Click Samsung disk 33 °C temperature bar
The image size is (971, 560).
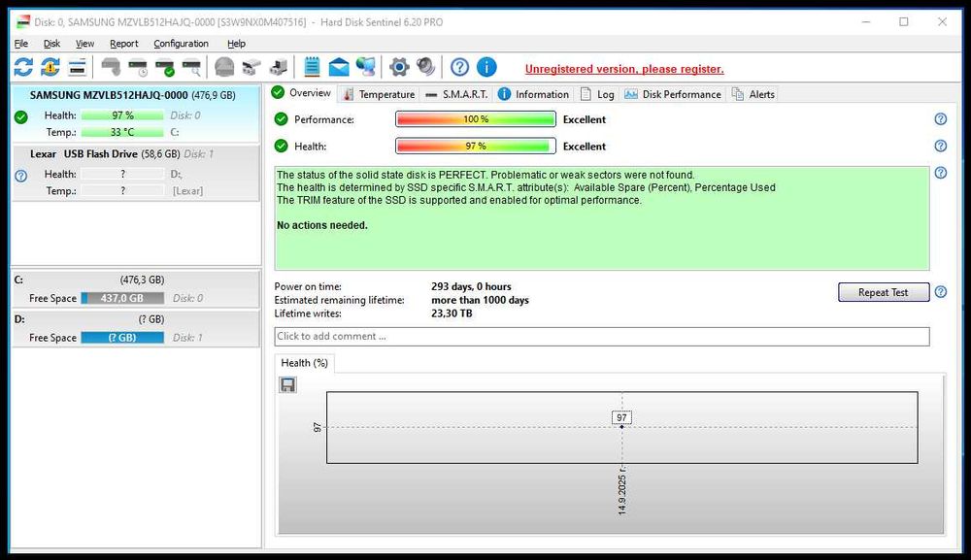pos(122,132)
